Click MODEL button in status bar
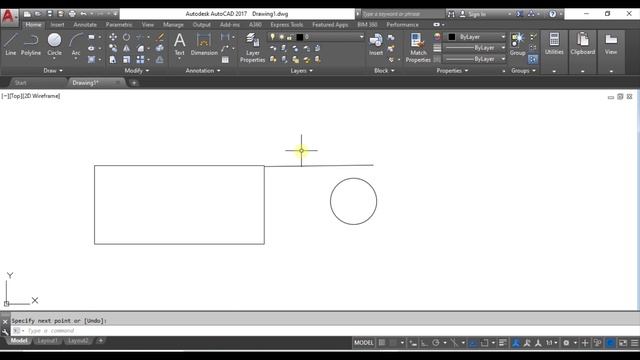The width and height of the screenshot is (640, 360). click(x=364, y=343)
